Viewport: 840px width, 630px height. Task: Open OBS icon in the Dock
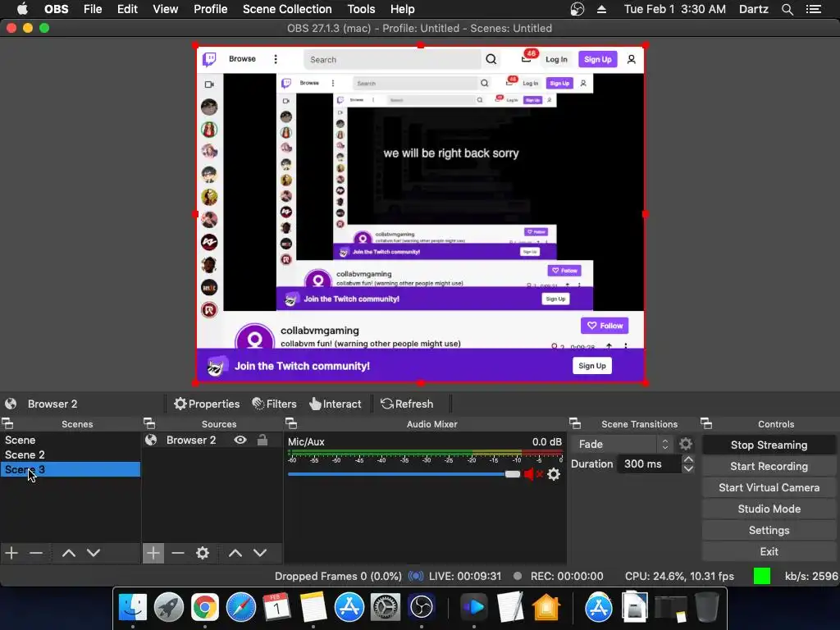click(421, 607)
